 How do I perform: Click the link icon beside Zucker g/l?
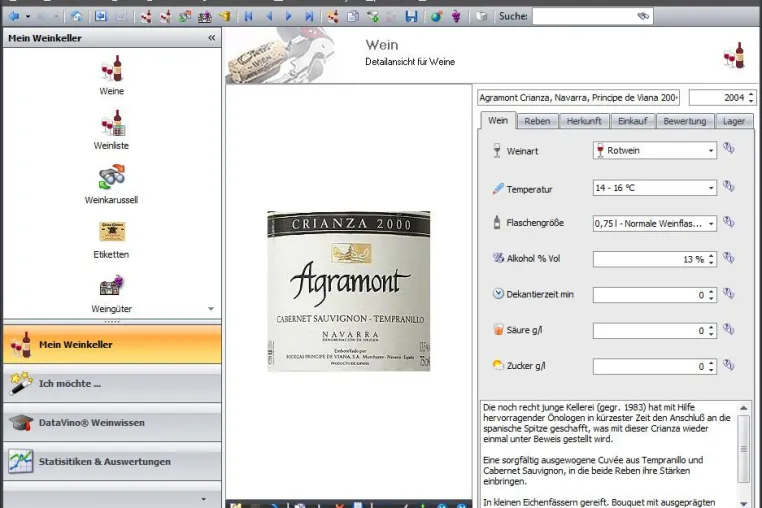click(728, 365)
